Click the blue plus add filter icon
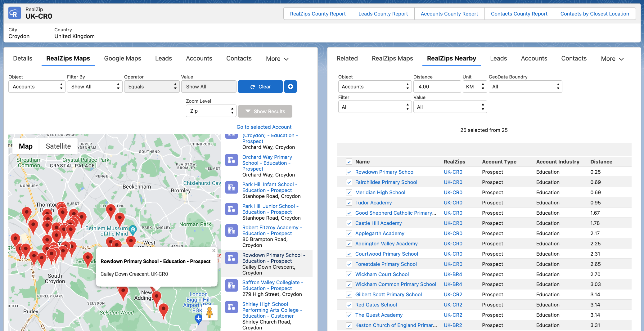Image resolution: width=644 pixels, height=331 pixels. tap(290, 87)
